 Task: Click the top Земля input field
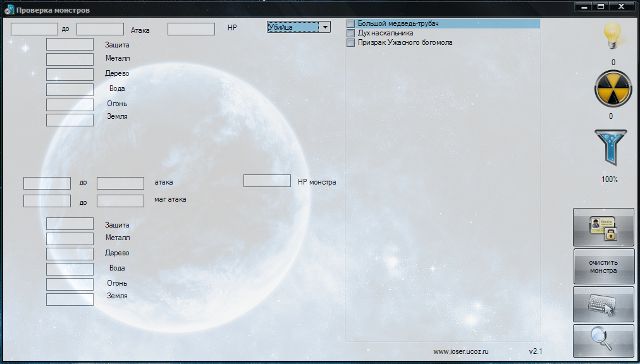click(70, 120)
